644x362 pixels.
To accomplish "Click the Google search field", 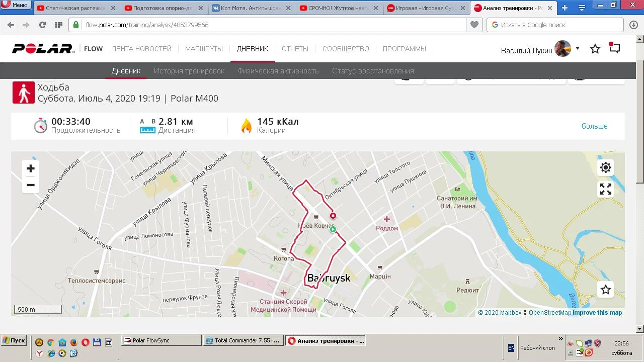I will coord(556,25).
